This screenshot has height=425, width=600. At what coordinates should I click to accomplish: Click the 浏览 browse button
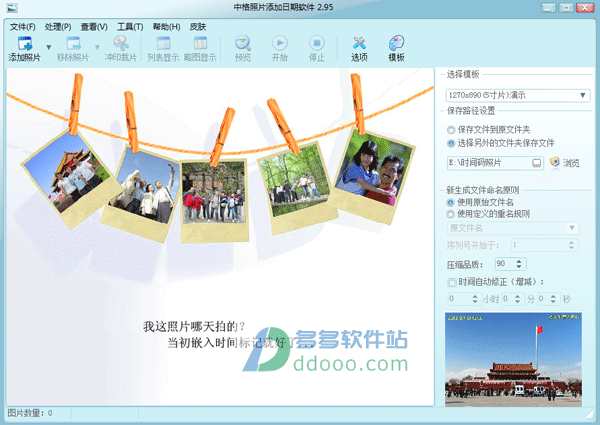pyautogui.click(x=564, y=163)
